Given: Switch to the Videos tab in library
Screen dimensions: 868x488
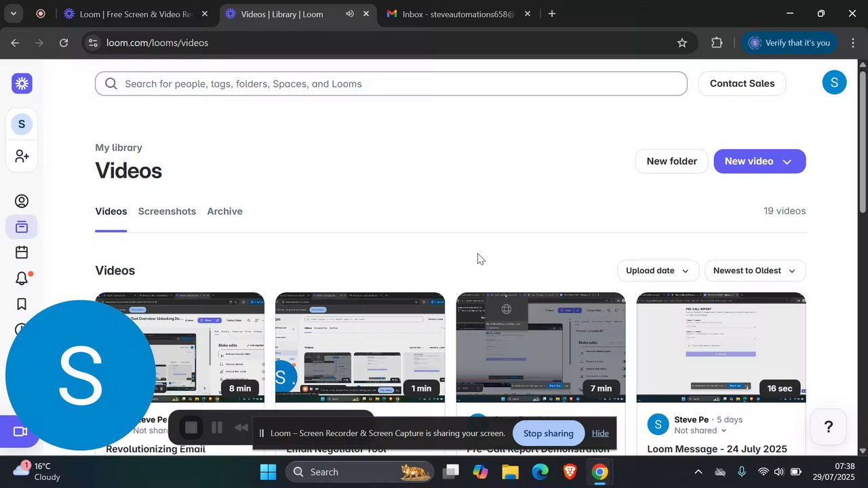Looking at the screenshot, I should 111,211.
